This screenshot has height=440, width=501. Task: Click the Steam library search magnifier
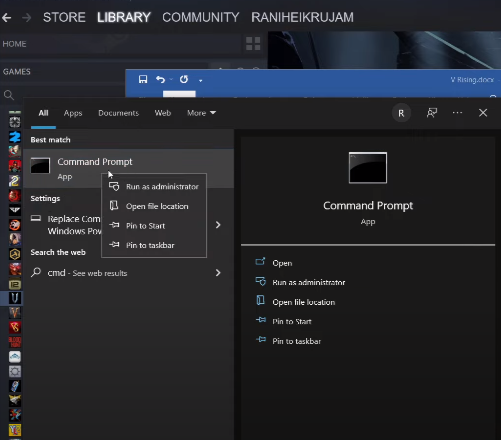coord(9,95)
